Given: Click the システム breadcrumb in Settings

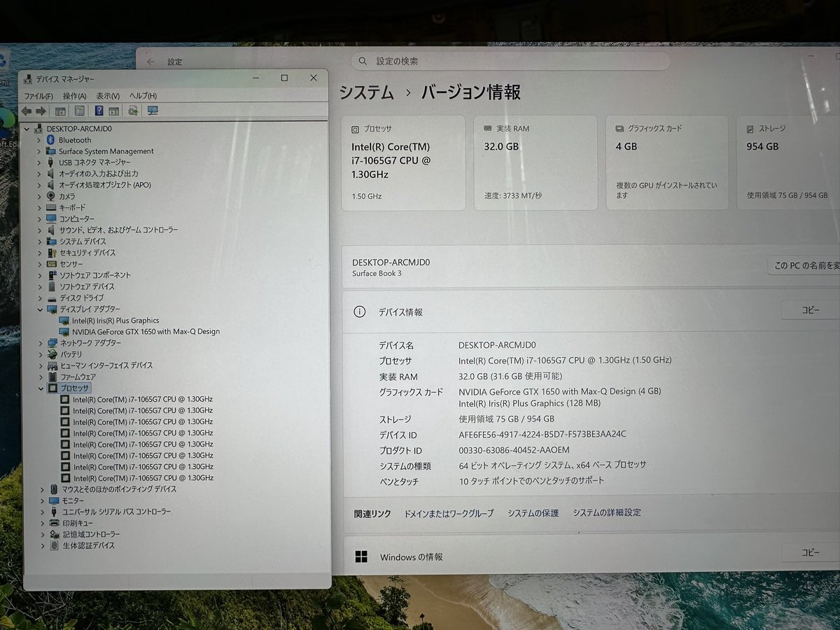Looking at the screenshot, I should pyautogui.click(x=367, y=92).
